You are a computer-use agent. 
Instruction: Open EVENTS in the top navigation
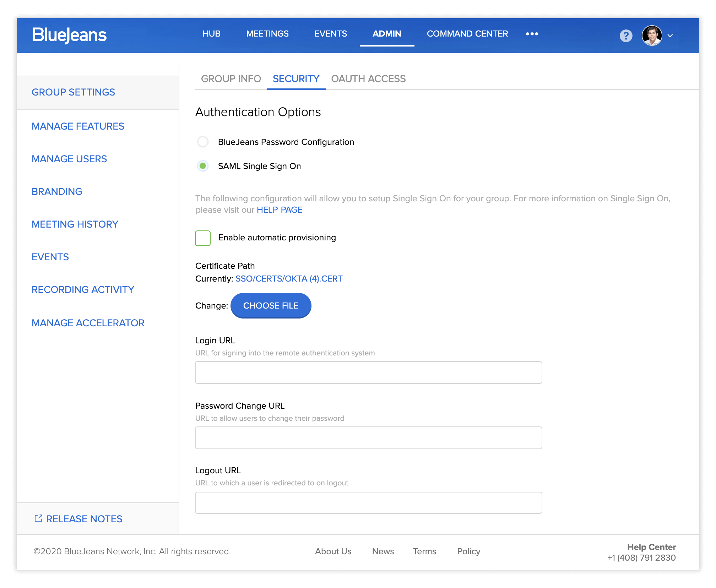[x=331, y=34]
